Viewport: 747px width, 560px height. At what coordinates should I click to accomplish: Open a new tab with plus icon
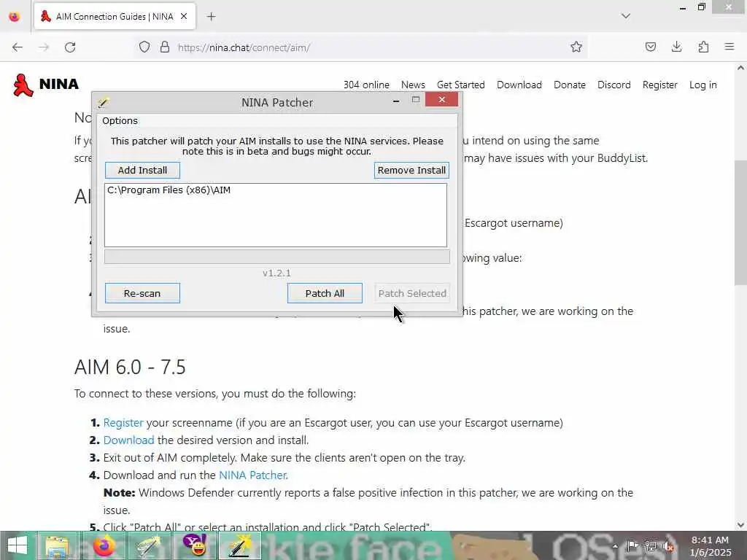click(211, 17)
